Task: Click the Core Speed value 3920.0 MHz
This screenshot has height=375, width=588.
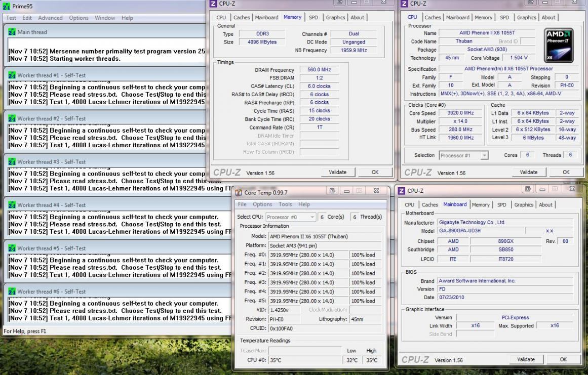Action: (x=460, y=113)
